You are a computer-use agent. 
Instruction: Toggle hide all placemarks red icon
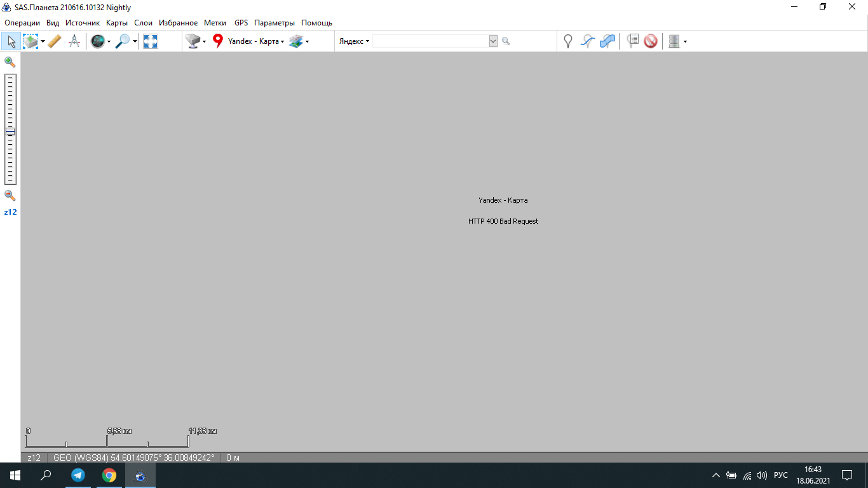point(651,41)
